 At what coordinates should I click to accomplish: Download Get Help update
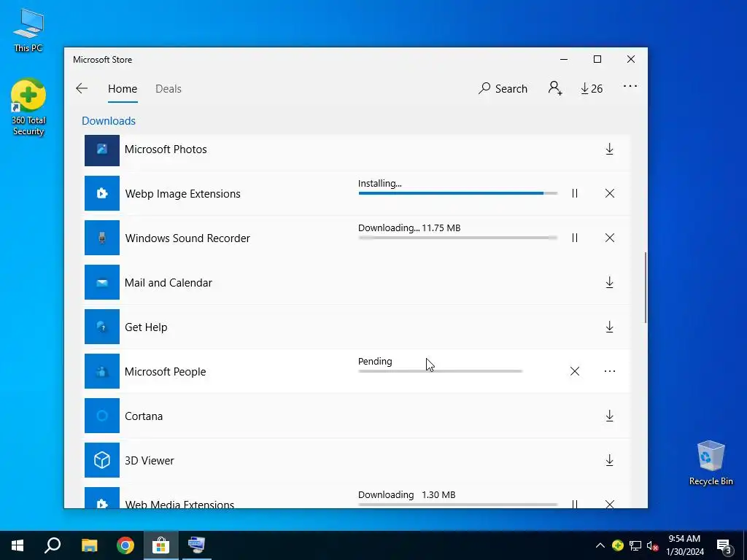pyautogui.click(x=609, y=327)
